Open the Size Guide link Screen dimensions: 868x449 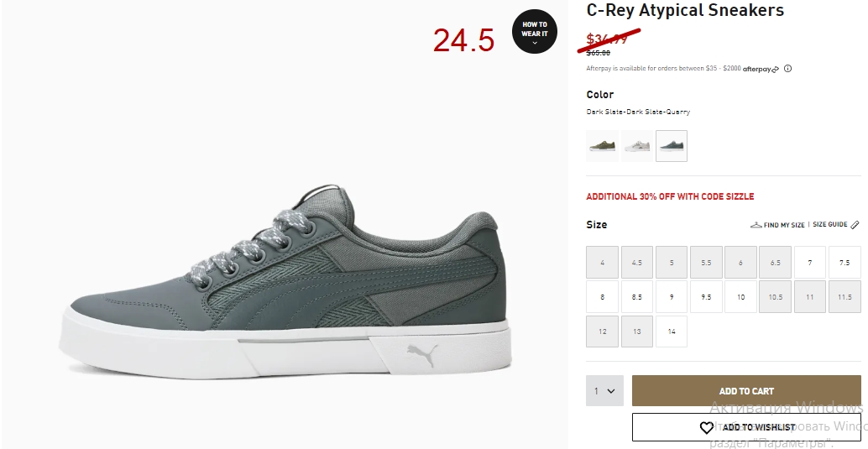click(829, 224)
